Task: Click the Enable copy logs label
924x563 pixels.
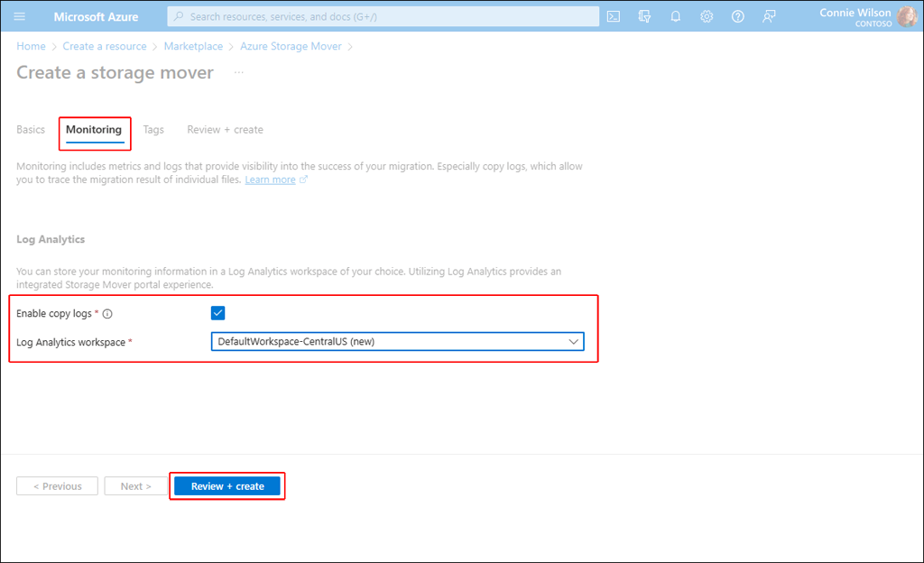Action: [x=53, y=313]
